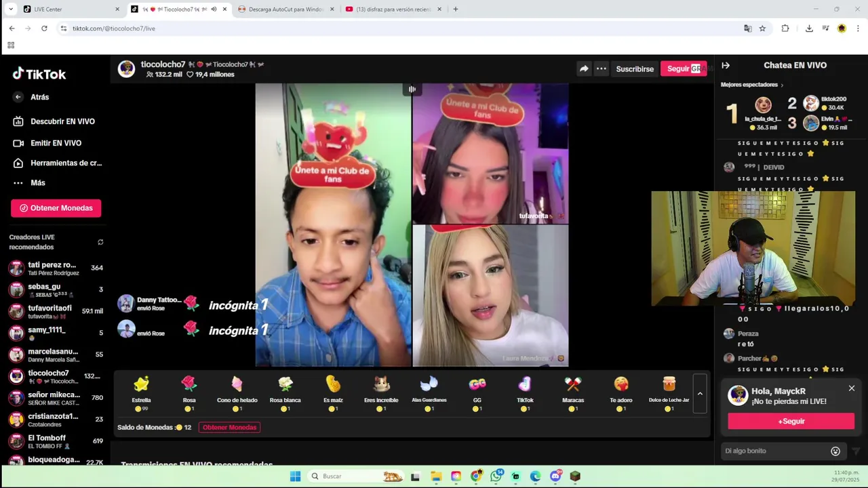Click the TikTok logo

tap(39, 74)
